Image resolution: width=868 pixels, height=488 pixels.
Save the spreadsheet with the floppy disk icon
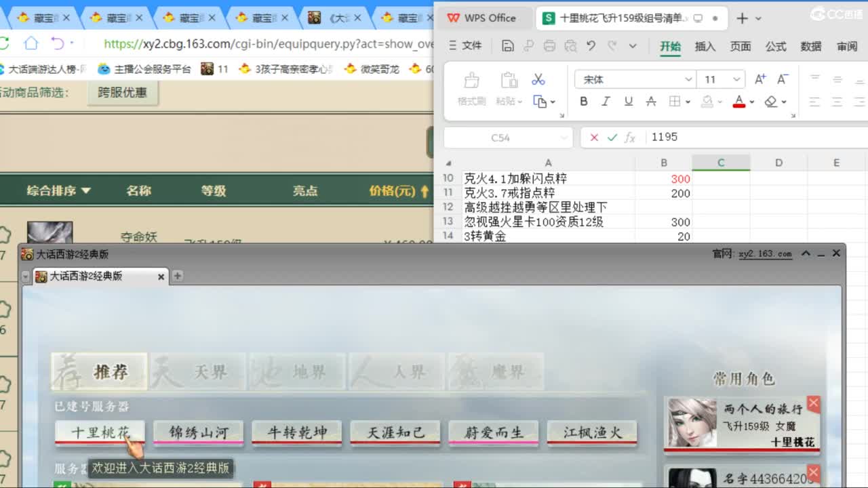[x=508, y=46]
